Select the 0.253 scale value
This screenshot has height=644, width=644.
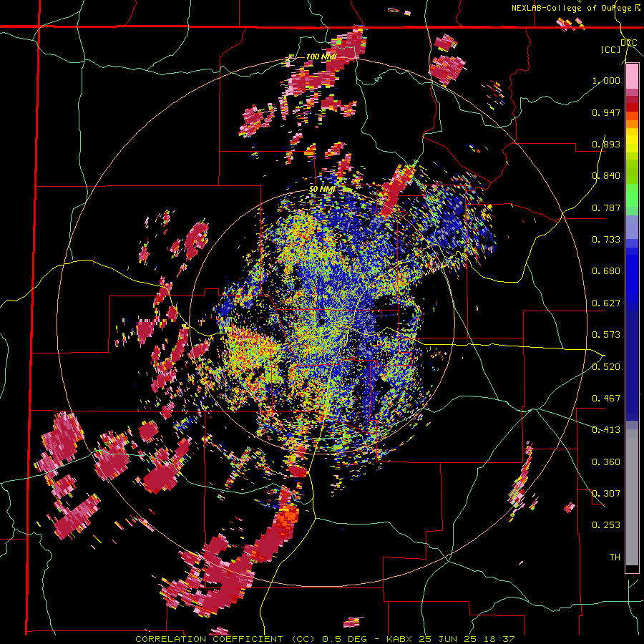click(606, 525)
